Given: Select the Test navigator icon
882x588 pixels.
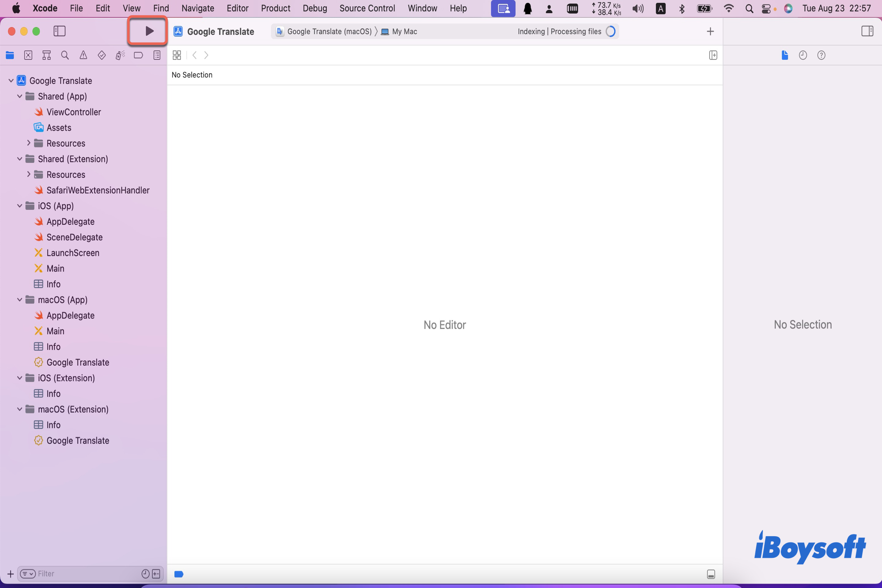Looking at the screenshot, I should (x=101, y=55).
